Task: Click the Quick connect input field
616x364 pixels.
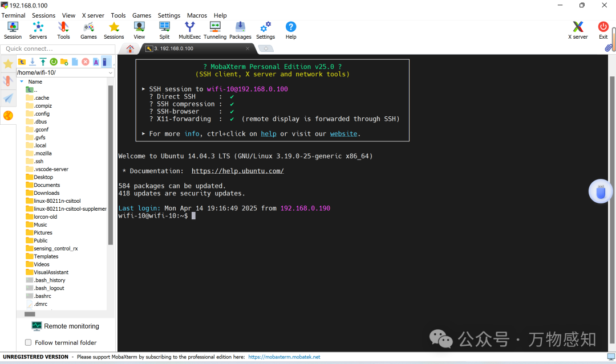Action: [57, 49]
